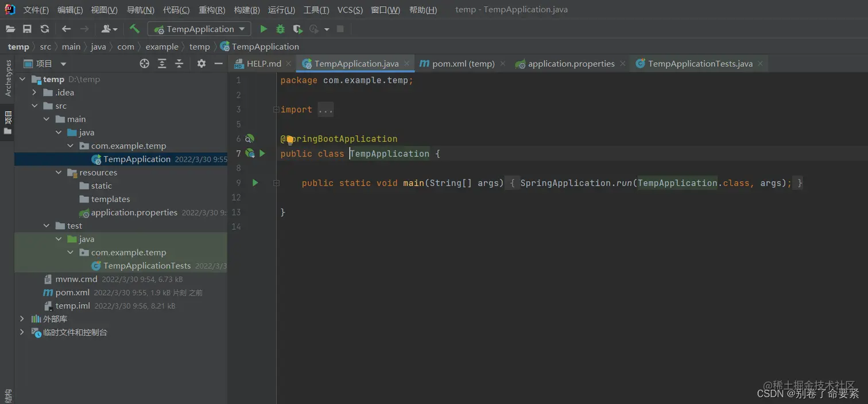
Task: Open the TempApplication run configuration dropdown
Action: tap(199, 29)
